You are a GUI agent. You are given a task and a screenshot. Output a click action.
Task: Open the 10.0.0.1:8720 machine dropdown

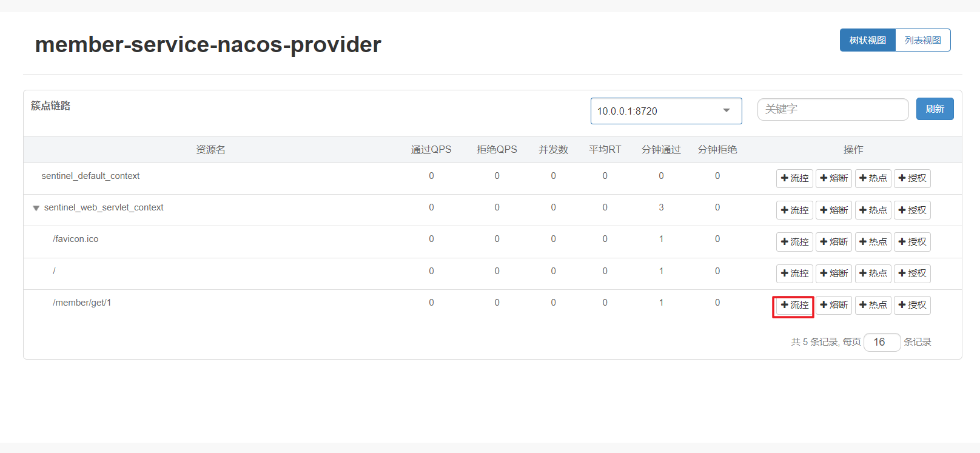pyautogui.click(x=666, y=111)
